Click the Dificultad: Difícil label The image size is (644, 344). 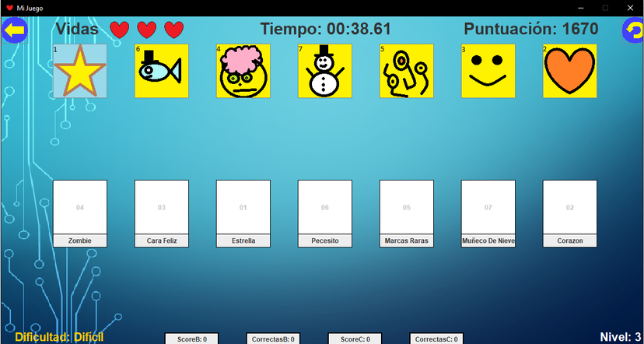tap(59, 337)
